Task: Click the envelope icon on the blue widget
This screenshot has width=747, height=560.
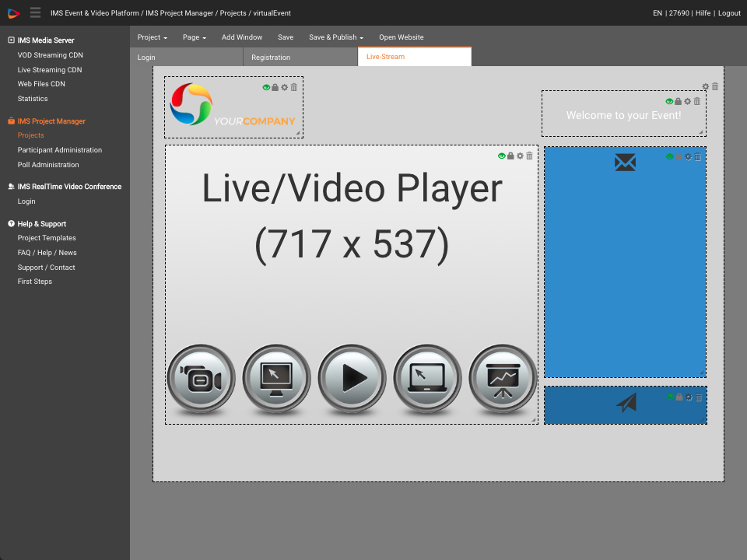Action: pos(625,163)
